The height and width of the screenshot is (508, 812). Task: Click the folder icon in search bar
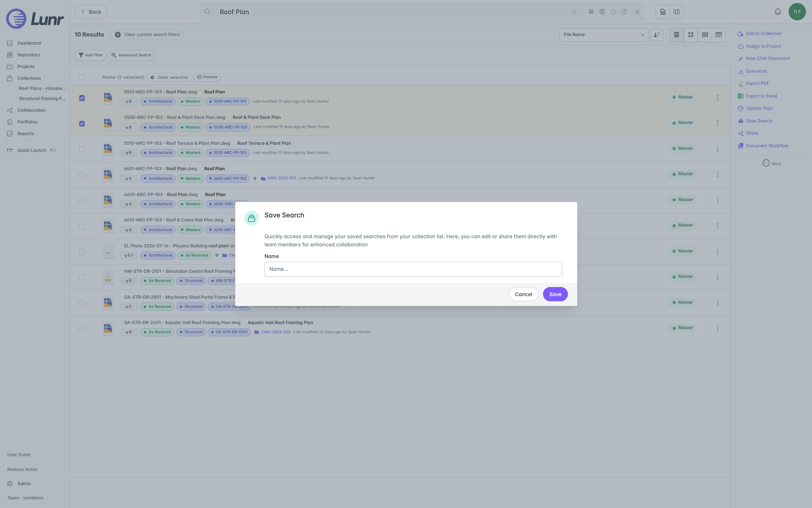click(613, 12)
